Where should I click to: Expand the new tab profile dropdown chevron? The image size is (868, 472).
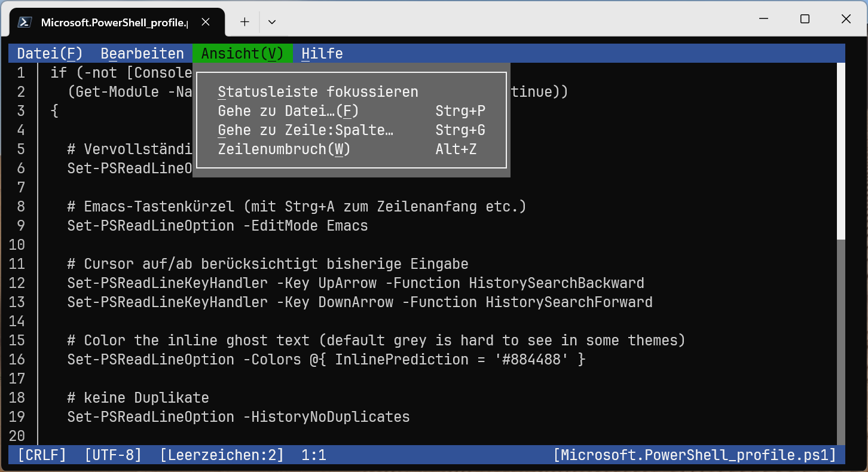pos(272,22)
